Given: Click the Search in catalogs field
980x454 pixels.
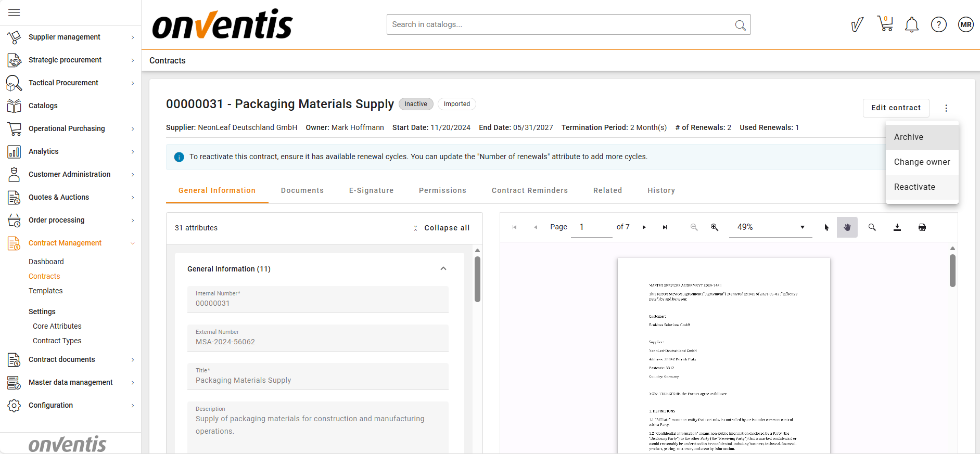Looking at the screenshot, I should point(559,24).
